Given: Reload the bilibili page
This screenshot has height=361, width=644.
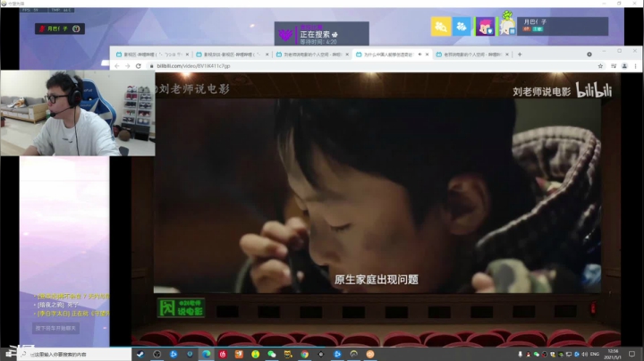Looking at the screenshot, I should click(x=139, y=65).
